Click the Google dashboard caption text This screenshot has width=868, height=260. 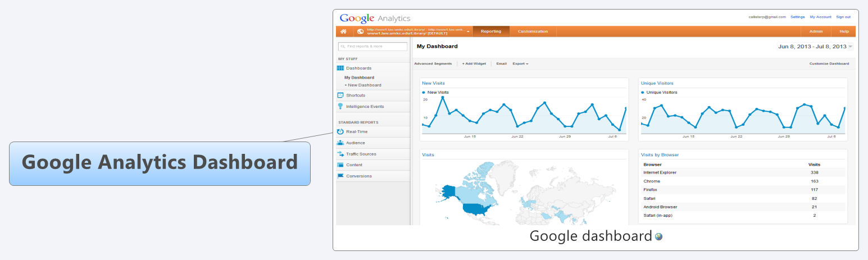pos(590,236)
